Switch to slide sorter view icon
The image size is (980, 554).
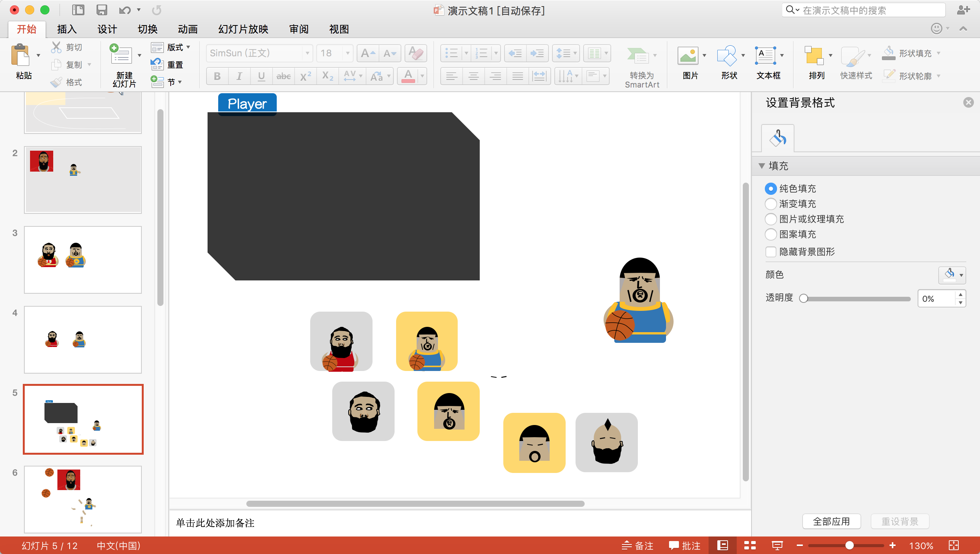[x=750, y=545]
